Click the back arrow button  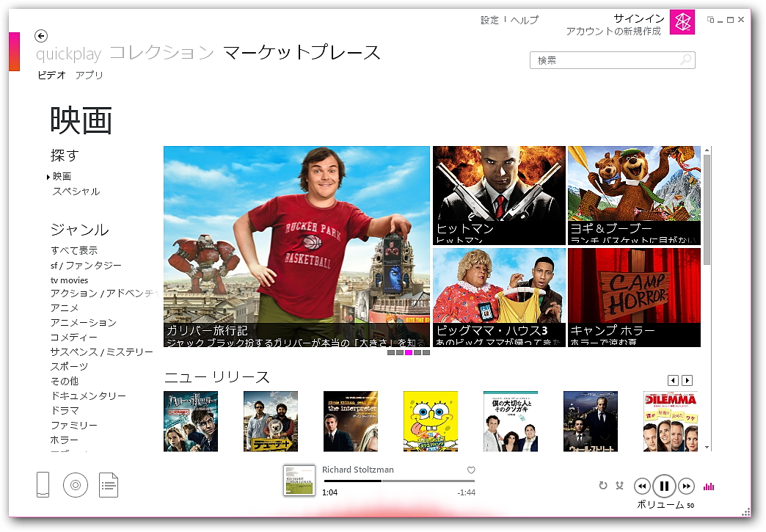pos(41,36)
